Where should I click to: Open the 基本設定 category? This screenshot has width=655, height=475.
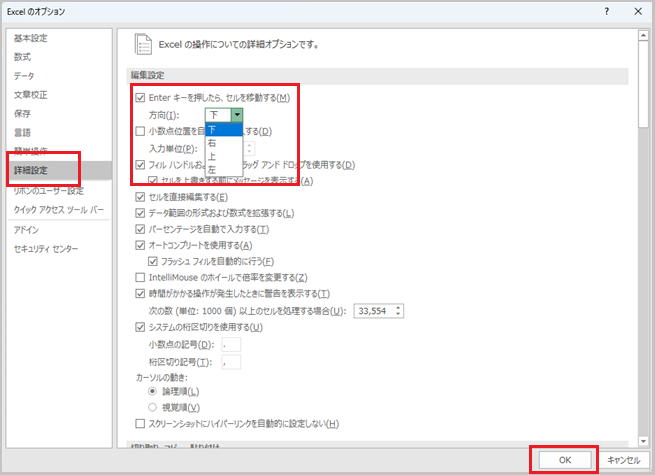pyautogui.click(x=30, y=38)
